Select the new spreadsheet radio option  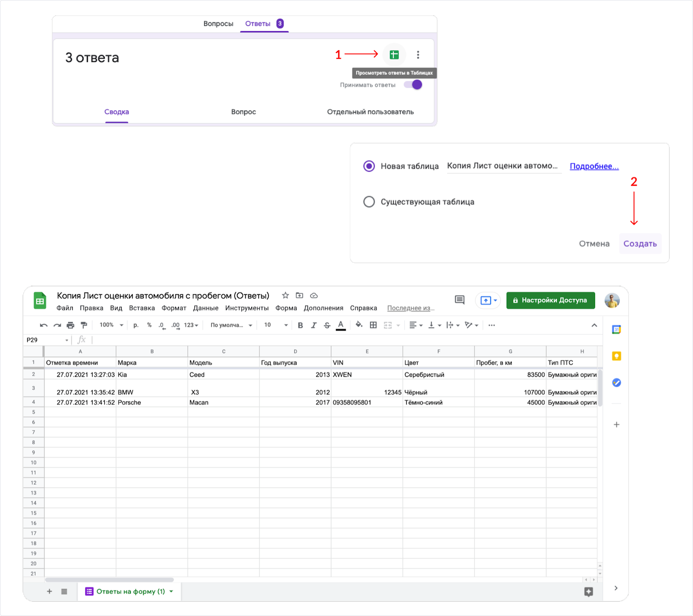(369, 166)
